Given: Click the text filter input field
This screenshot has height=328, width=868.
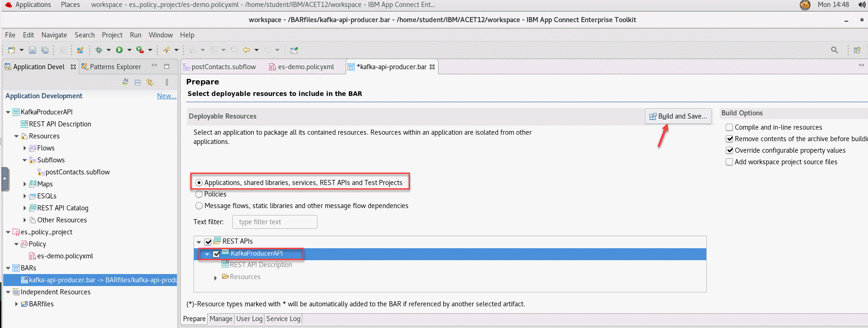Looking at the screenshot, I should point(275,222).
